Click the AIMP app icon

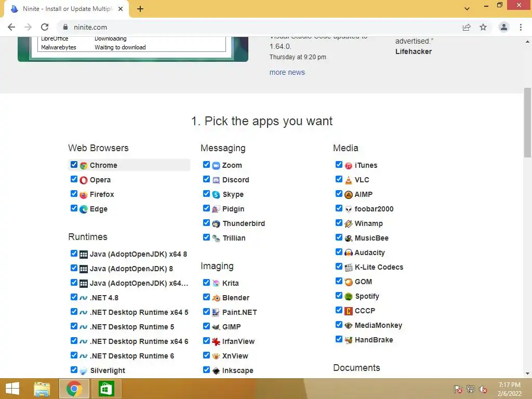point(349,195)
